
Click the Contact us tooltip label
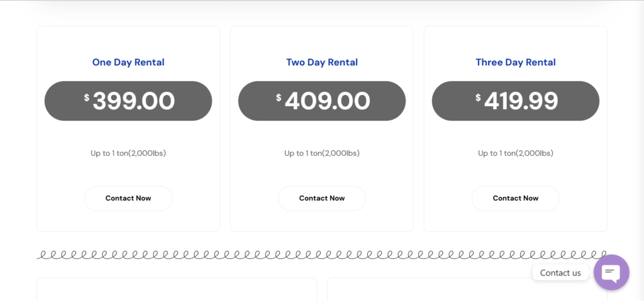(560, 273)
